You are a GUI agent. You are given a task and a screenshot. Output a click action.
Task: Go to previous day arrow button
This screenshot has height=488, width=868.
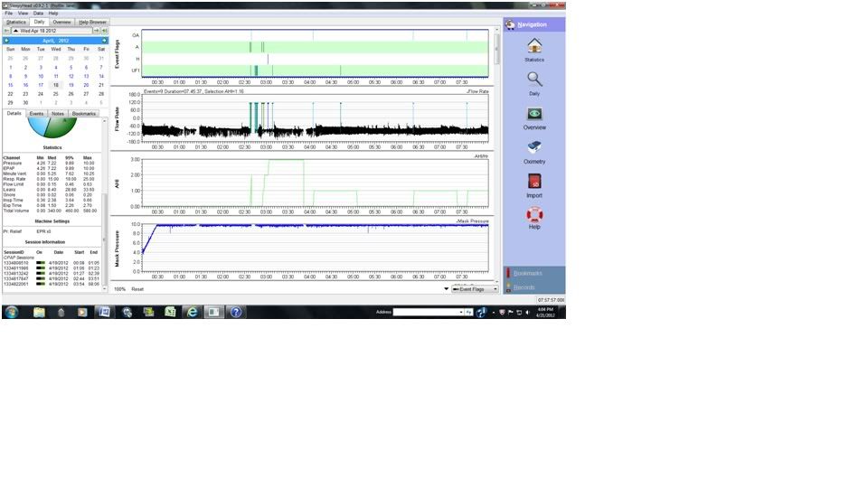click(x=6, y=31)
